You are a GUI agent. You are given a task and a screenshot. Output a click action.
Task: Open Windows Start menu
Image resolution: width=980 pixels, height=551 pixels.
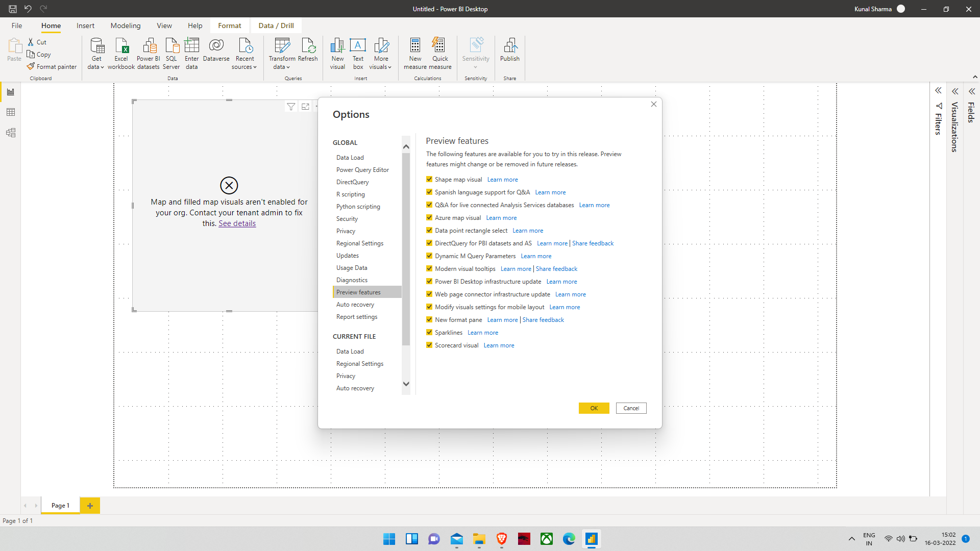[389, 539]
